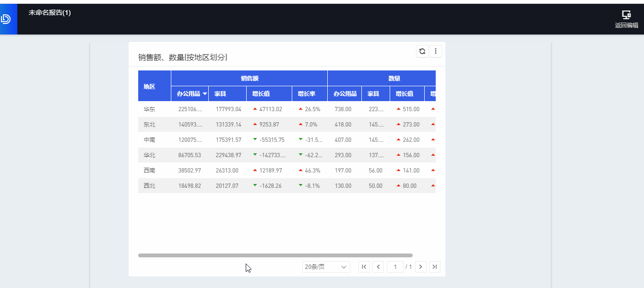Sort by the 办公用品 sales column arrow
Image resolution: width=644 pixels, height=288 pixels.
click(205, 94)
